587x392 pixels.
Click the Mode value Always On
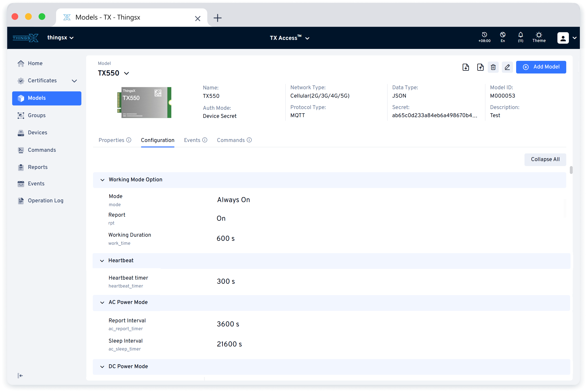coord(234,200)
